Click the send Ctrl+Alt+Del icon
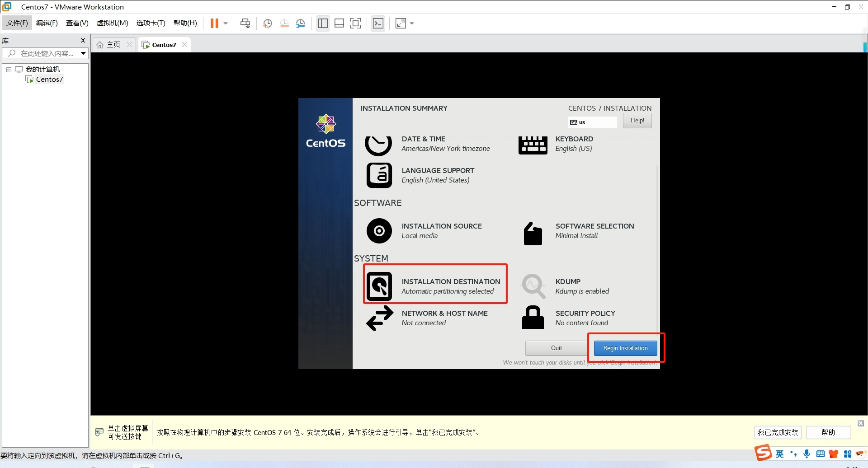The image size is (868, 468). coord(245,23)
